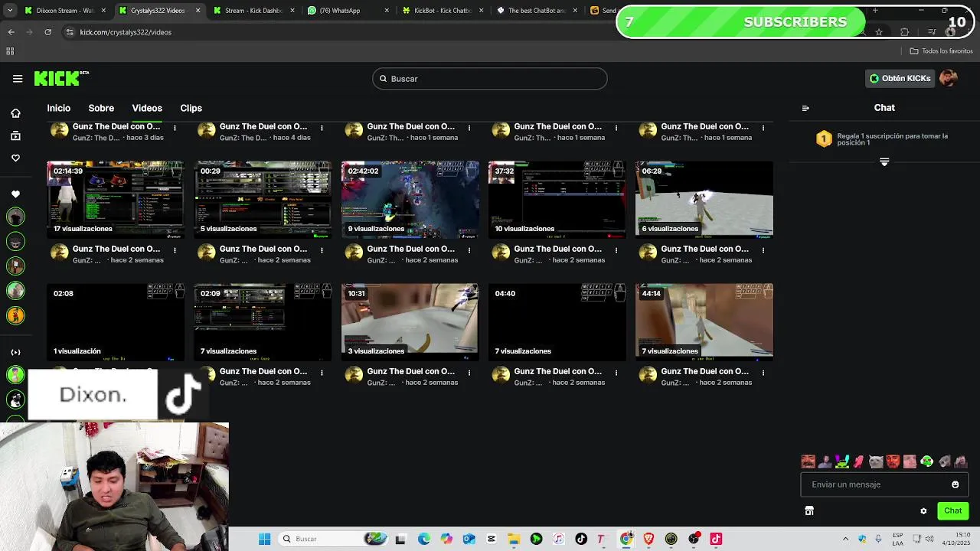Click the user profile avatar in the header

coord(949,78)
